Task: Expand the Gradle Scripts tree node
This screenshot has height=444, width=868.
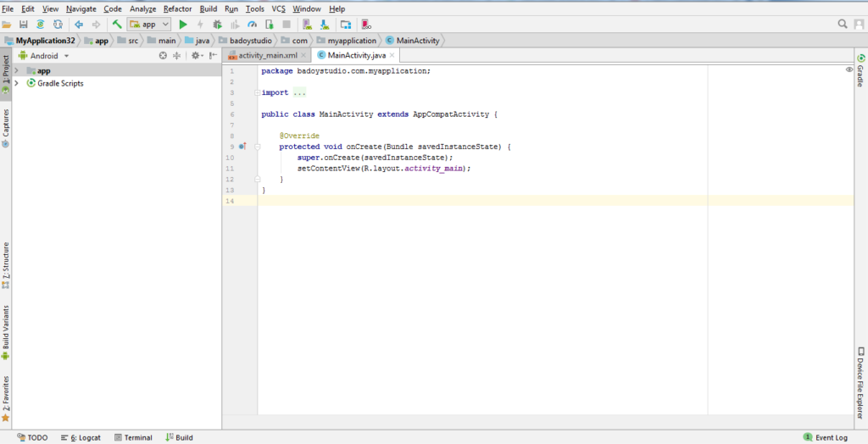Action: (16, 83)
